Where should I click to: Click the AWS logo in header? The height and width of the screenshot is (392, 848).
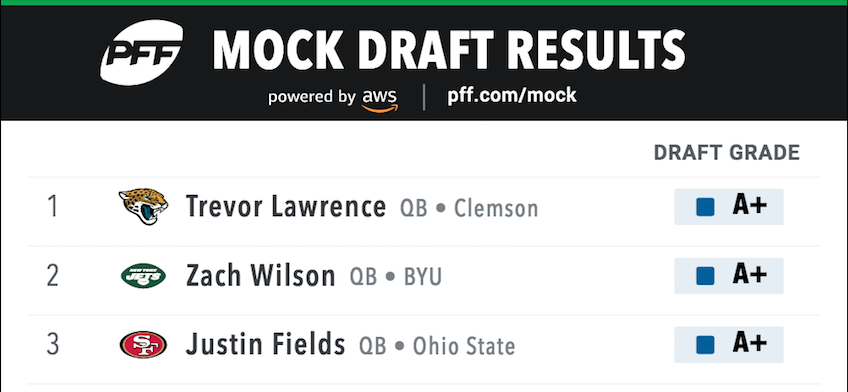click(x=380, y=99)
